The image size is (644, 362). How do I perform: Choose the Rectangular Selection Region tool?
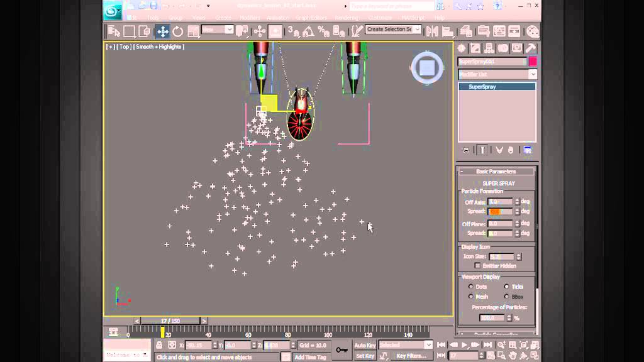tap(129, 31)
